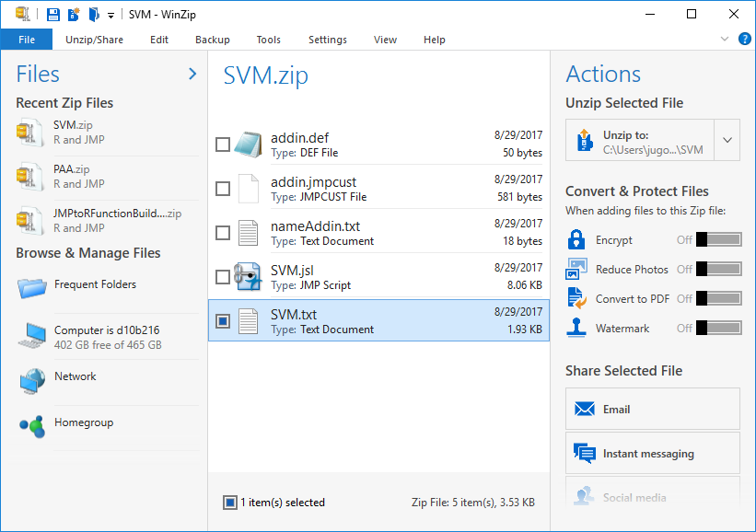Click the Save icon in the title bar
The height and width of the screenshot is (532, 756).
(53, 14)
